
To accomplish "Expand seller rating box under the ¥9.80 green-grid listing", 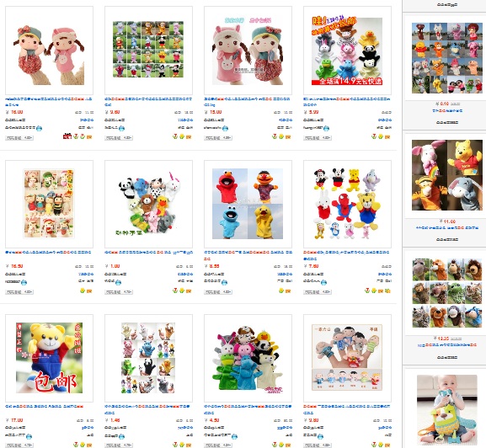I will [119, 138].
